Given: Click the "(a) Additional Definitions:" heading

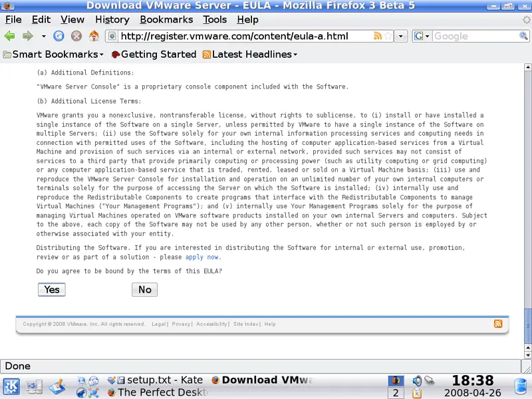Looking at the screenshot, I should [x=85, y=72].
